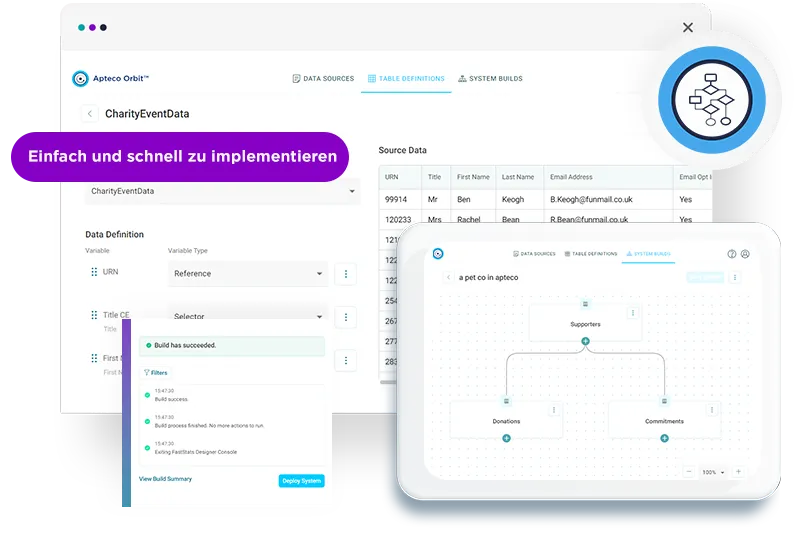Go back using chevron beside CharityEventData title
Viewport: 800px width, 541px height.
click(90, 114)
